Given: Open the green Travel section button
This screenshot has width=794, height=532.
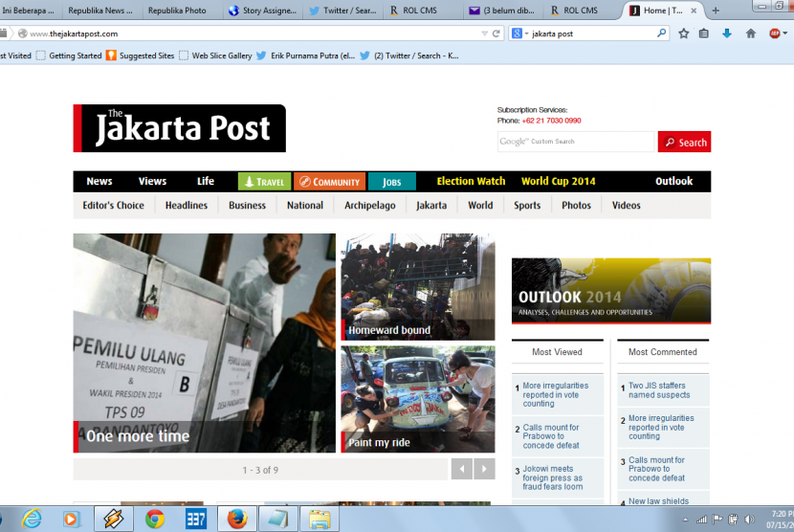Looking at the screenshot, I should click(264, 182).
